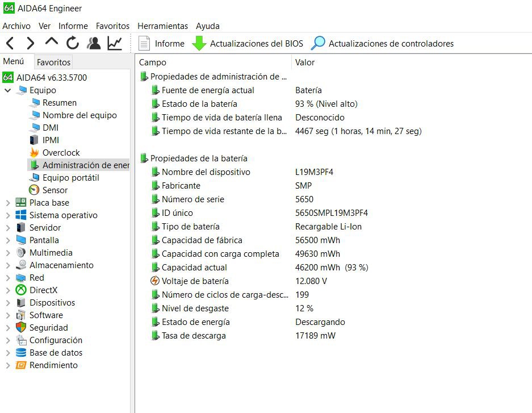Go forward with the right arrow toolbar icon
The image size is (532, 413).
pyautogui.click(x=31, y=43)
